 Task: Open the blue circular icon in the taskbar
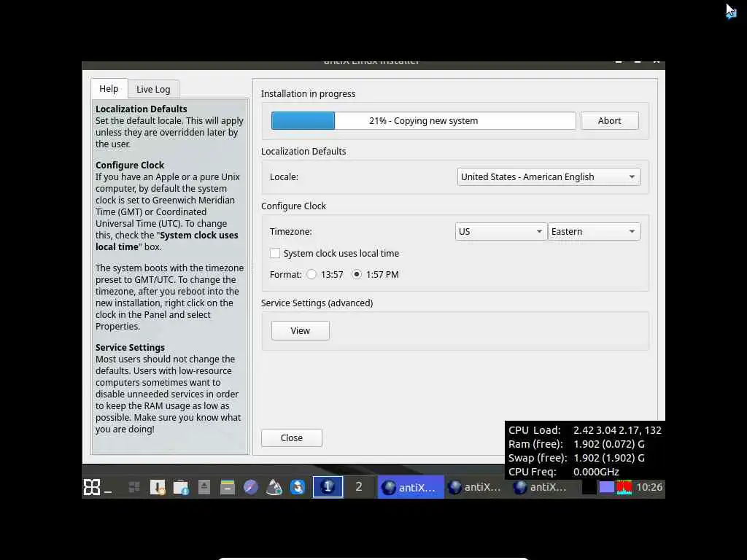pos(298,486)
